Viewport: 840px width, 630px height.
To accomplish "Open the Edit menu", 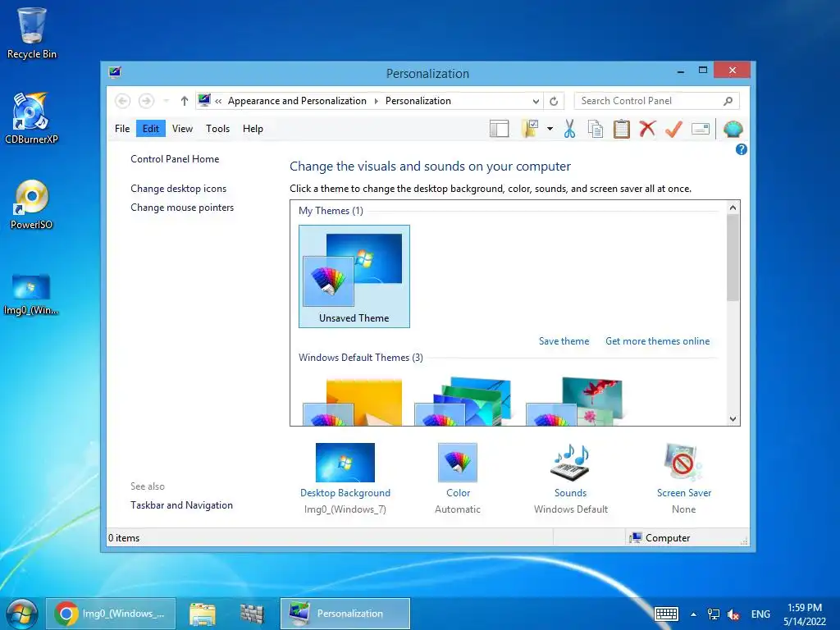I will (x=151, y=129).
